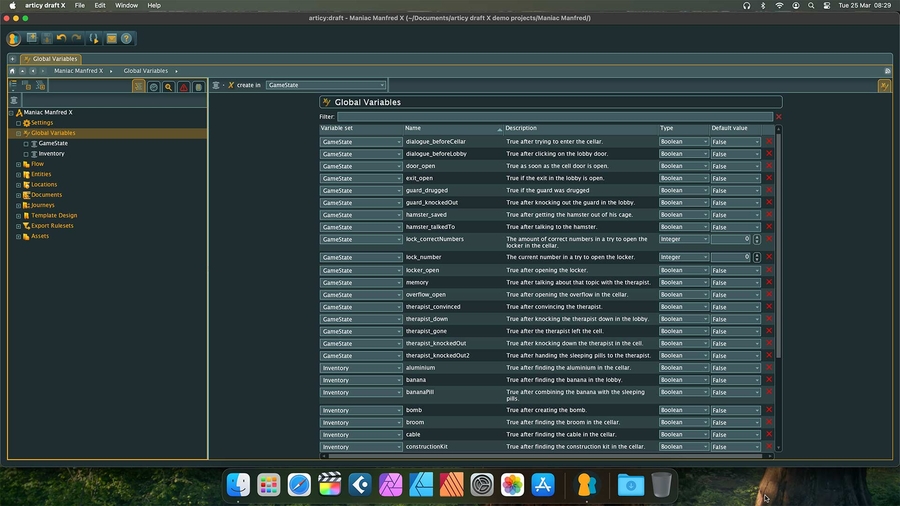Image resolution: width=900 pixels, height=506 pixels.
Task: Open the 'create in' GameState combo box
Action: pyautogui.click(x=325, y=85)
